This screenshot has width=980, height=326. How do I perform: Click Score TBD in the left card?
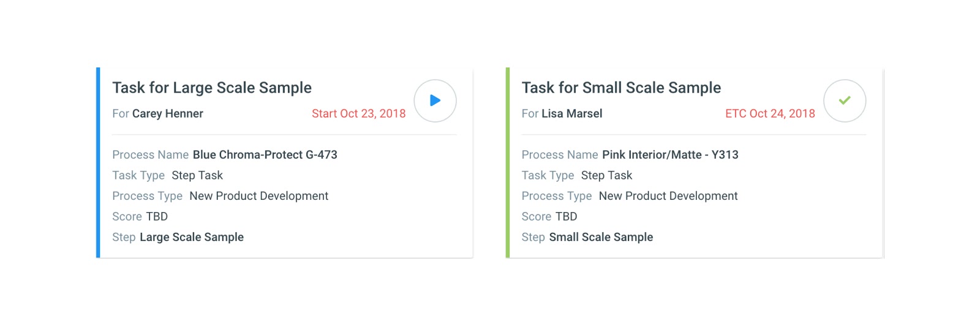[x=157, y=216]
